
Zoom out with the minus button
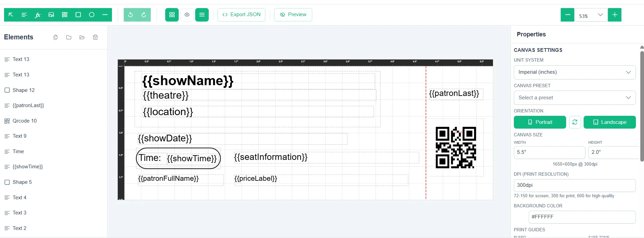567,15
